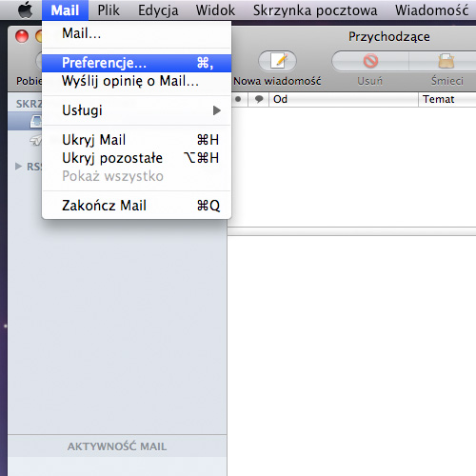Select Ukryj pozostałe menu item
476x476 pixels.
coord(136,158)
